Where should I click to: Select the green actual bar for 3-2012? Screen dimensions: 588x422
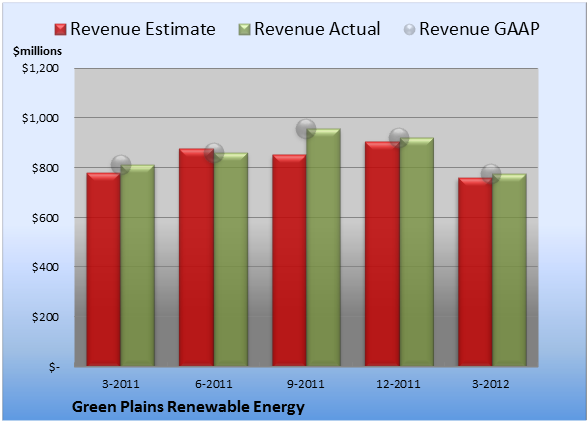(509, 270)
